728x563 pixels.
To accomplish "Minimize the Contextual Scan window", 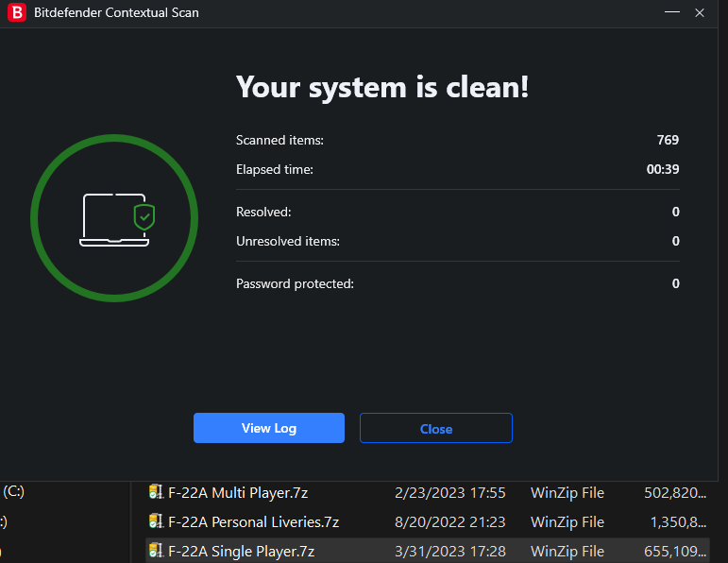I will click(x=672, y=12).
